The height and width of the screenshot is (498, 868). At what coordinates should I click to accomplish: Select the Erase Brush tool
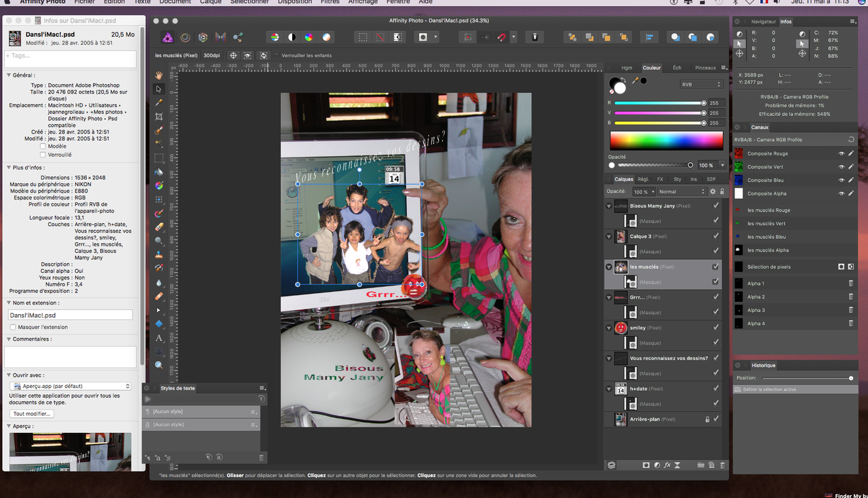(159, 227)
